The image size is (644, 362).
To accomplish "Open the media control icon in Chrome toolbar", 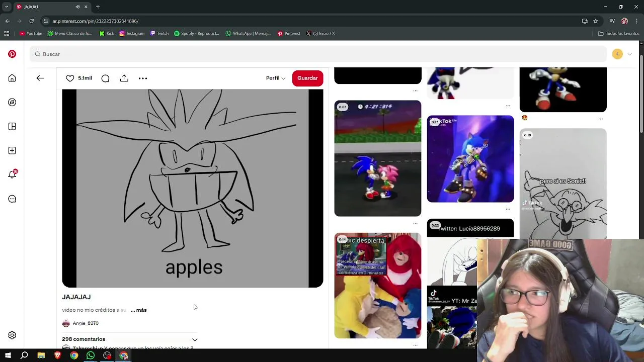I will pos(612,21).
